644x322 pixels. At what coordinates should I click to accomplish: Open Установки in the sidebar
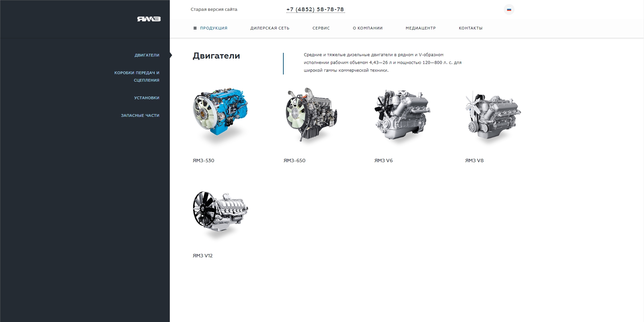point(146,98)
